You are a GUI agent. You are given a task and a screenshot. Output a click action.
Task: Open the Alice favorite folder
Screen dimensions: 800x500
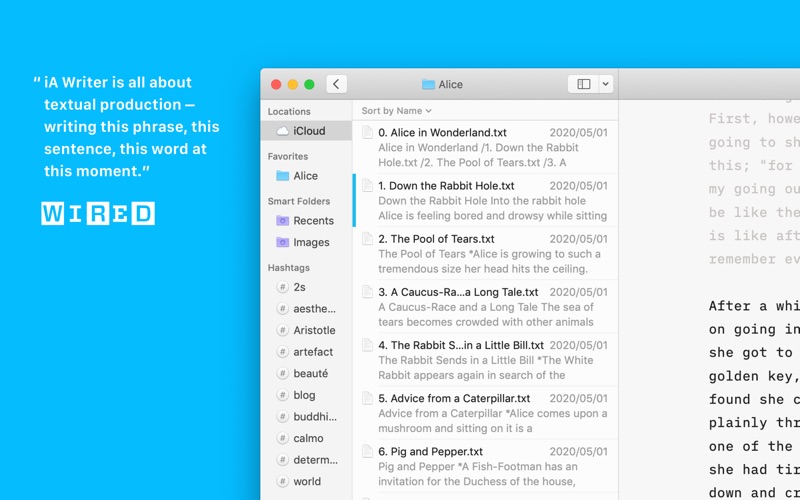tap(306, 176)
